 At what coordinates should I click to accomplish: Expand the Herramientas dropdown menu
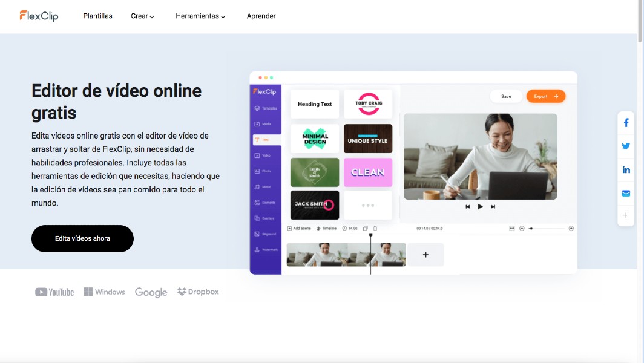click(200, 16)
